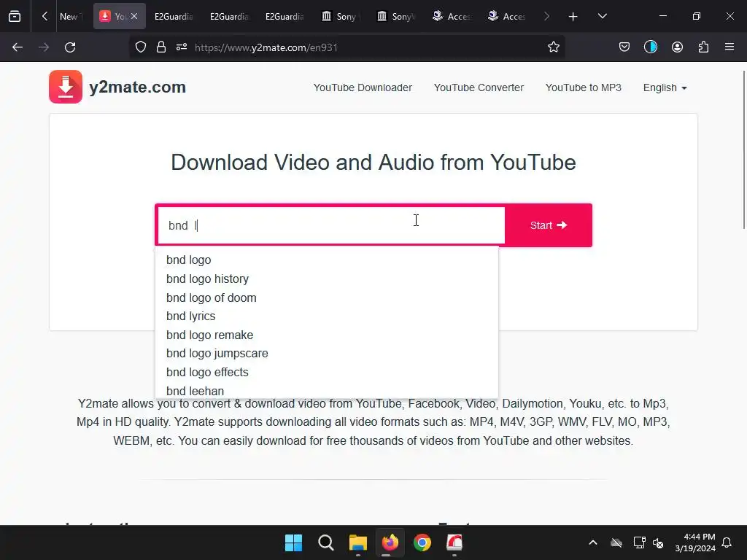Select the 'bnd logo effects' suggestion
Viewport: 747px width, 560px height.
[207, 372]
